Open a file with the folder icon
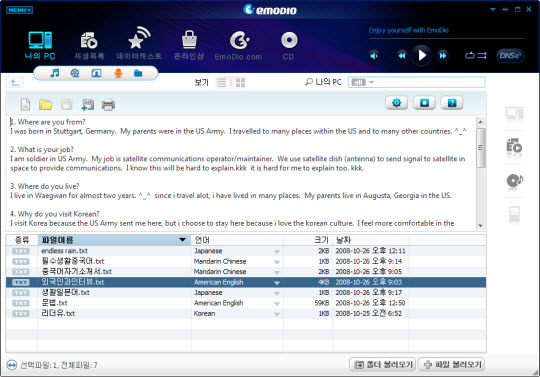The height and width of the screenshot is (377, 540). point(45,104)
